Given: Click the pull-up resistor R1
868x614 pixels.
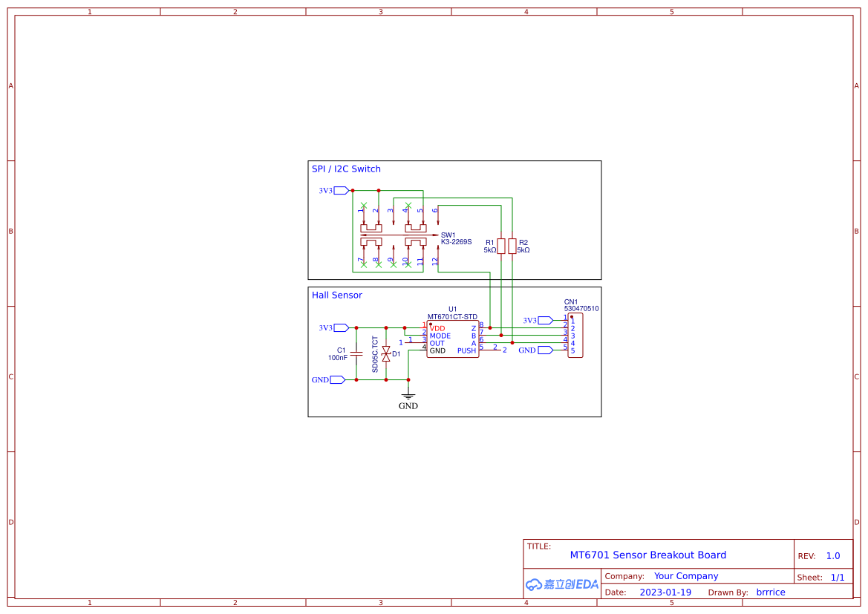Looking at the screenshot, I should click(x=501, y=245).
